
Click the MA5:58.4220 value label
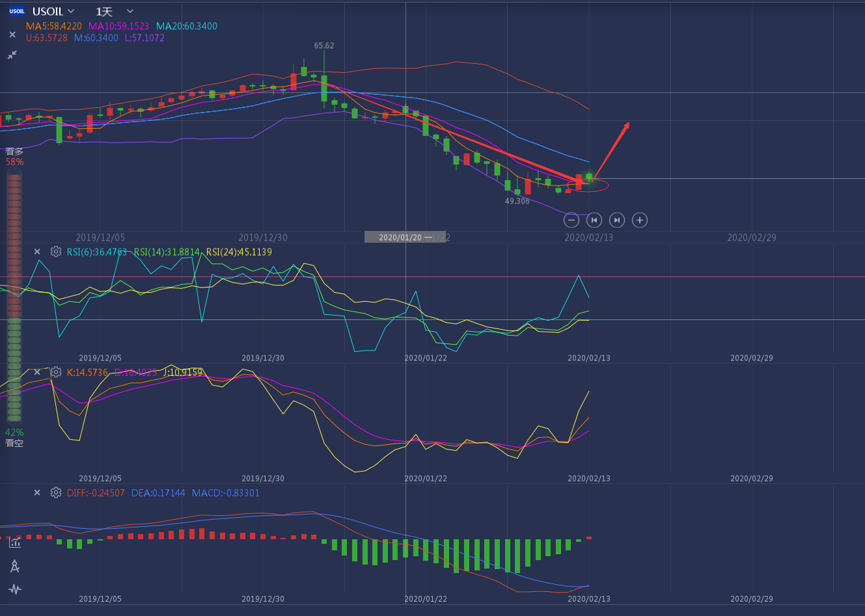click(54, 26)
